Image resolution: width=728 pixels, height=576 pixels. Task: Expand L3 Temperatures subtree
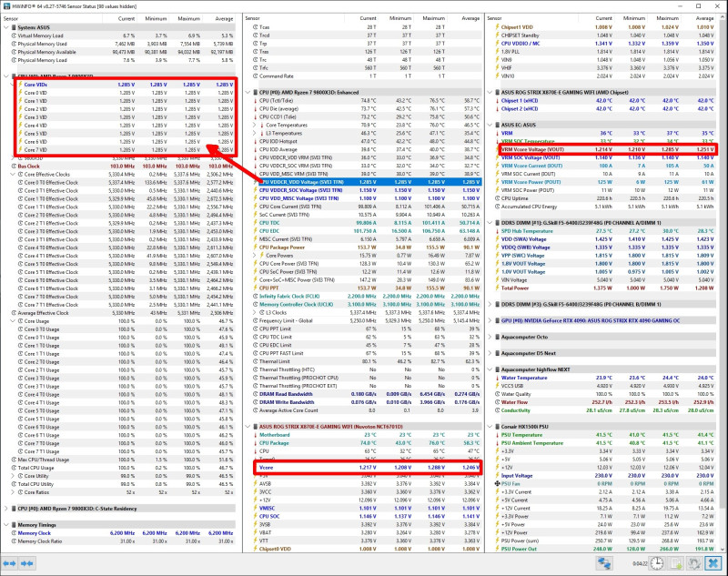255,133
